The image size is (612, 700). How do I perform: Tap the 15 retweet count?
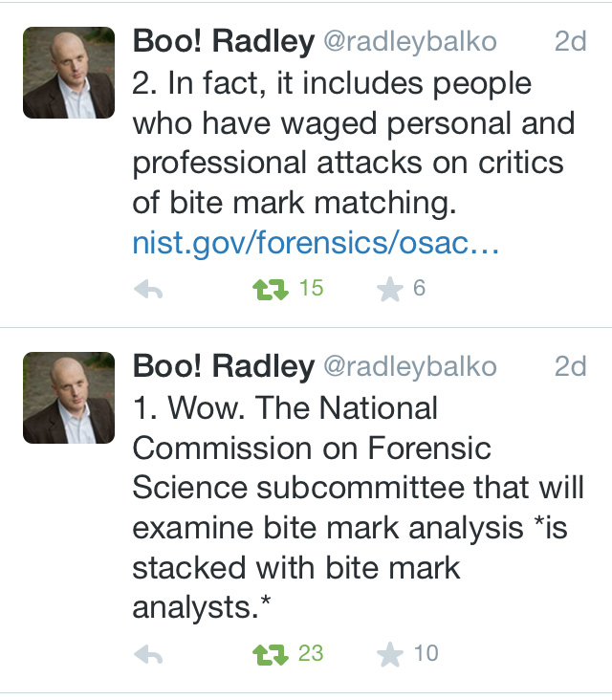click(x=311, y=288)
